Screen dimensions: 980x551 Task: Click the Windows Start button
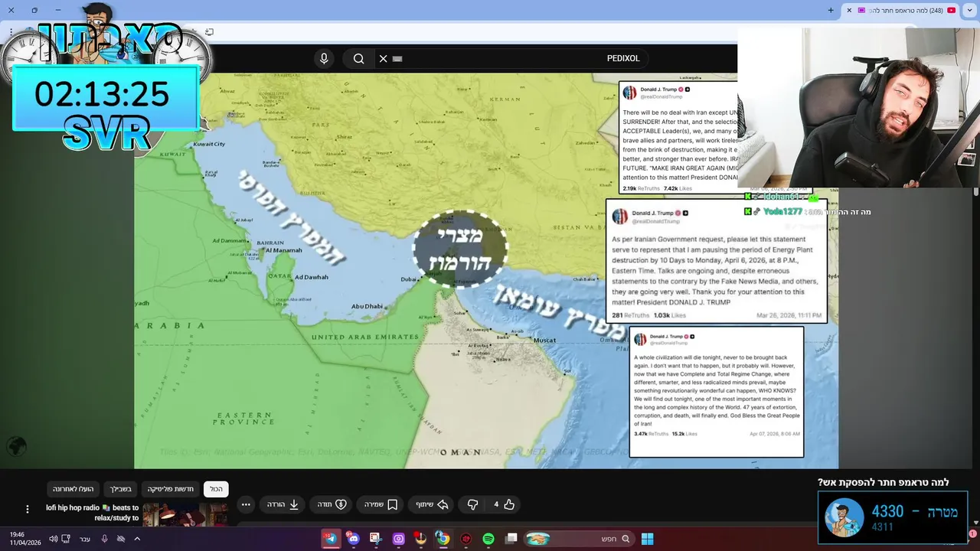point(647,539)
